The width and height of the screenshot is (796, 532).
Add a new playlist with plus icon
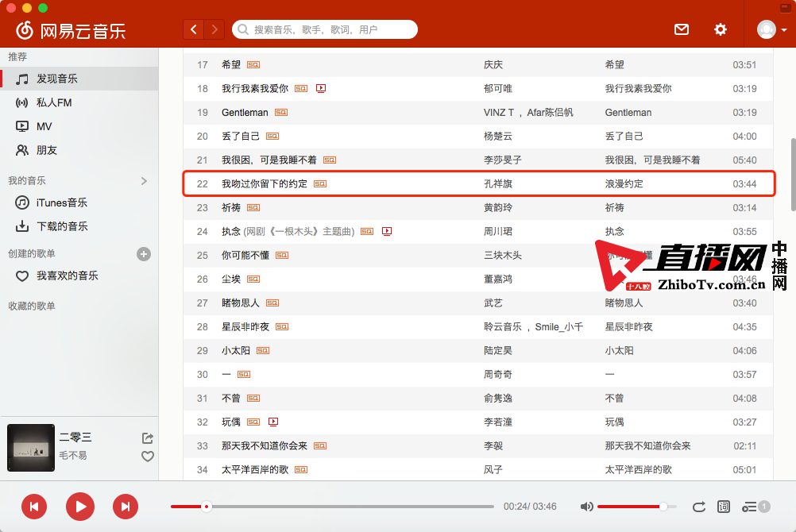[x=144, y=254]
